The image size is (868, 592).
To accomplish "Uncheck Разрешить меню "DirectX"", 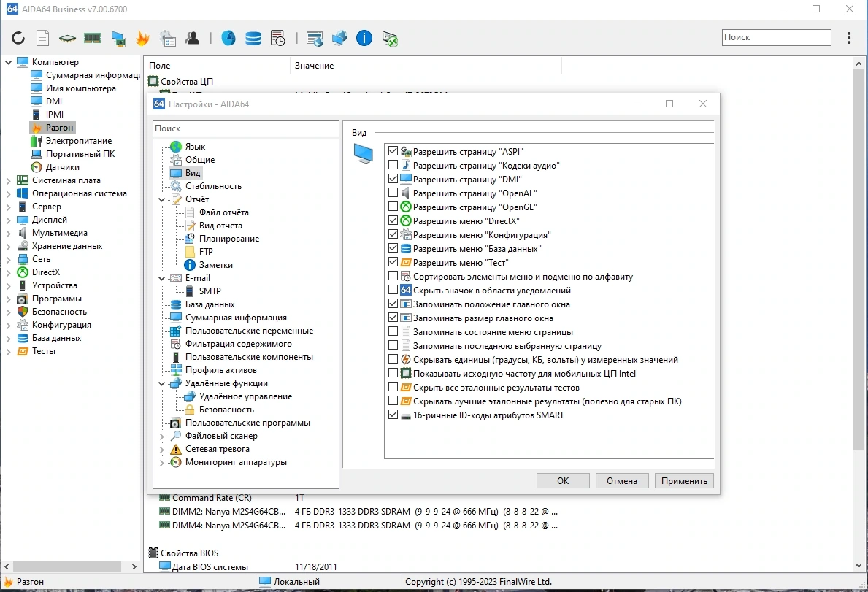I will pos(393,220).
